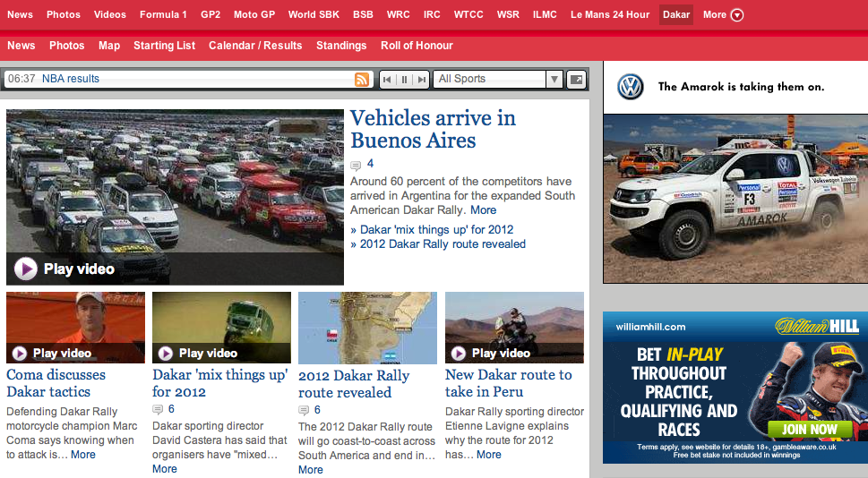The width and height of the screenshot is (868, 478).
Task: Open 'Vehicles arrive in Buenos Aires' headline
Action: pos(433,129)
